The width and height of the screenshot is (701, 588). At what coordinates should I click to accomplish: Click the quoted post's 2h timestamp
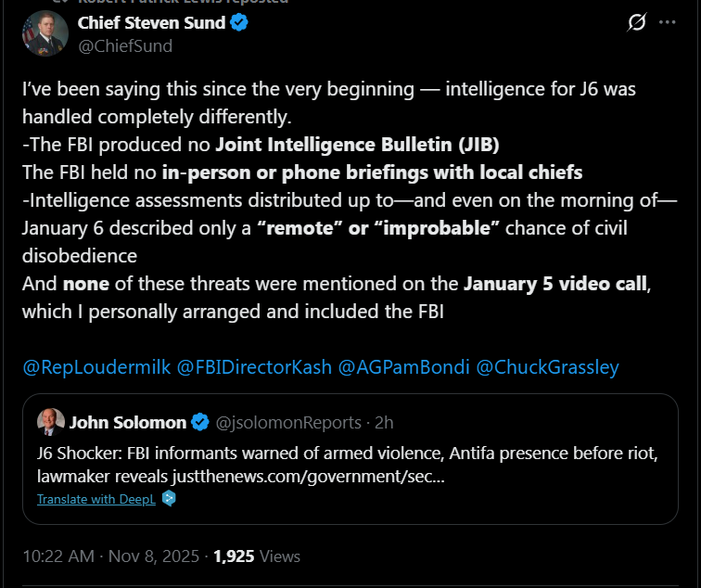point(384,423)
